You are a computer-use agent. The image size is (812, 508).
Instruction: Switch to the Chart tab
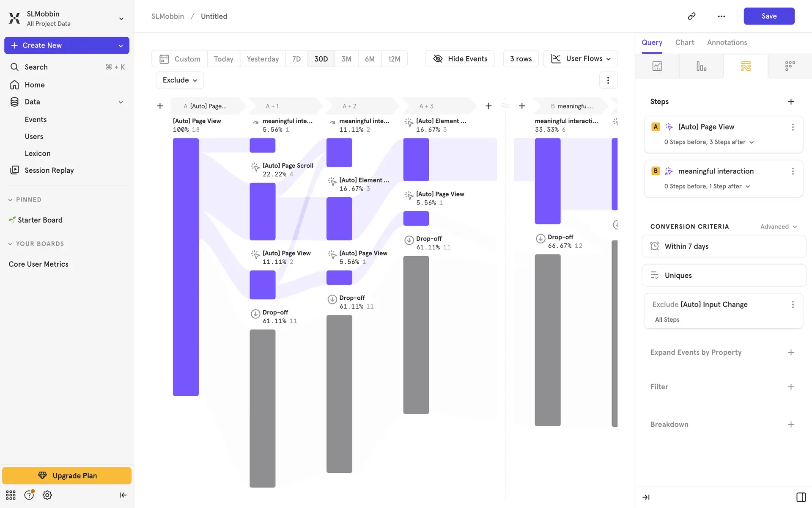point(684,42)
